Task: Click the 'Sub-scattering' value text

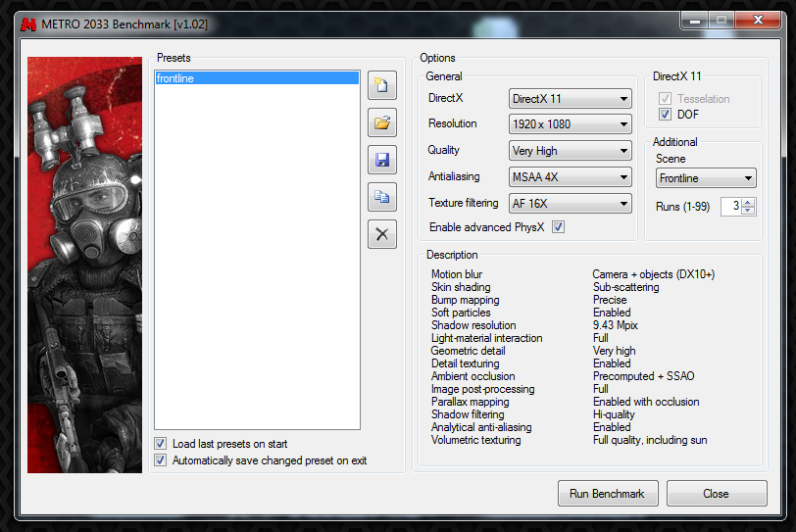Action: click(626, 287)
